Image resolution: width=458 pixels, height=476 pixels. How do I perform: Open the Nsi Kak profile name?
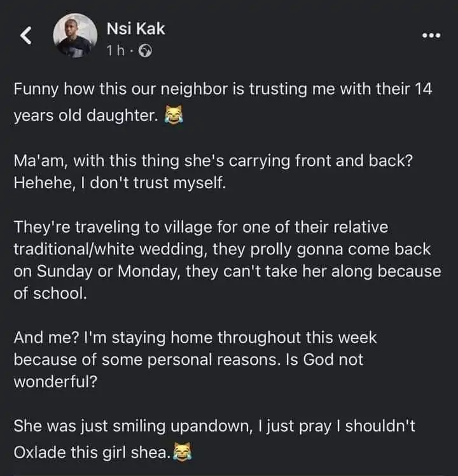[x=136, y=27]
